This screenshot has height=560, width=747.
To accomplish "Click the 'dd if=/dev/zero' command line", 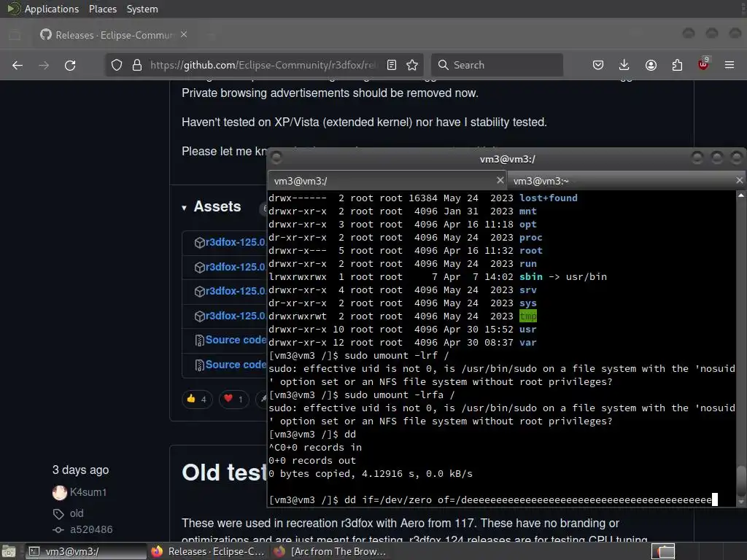I will (493, 500).
